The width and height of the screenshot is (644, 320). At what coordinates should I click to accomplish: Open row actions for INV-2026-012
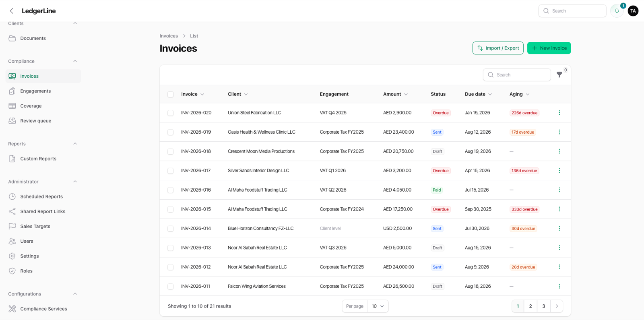(x=559, y=267)
